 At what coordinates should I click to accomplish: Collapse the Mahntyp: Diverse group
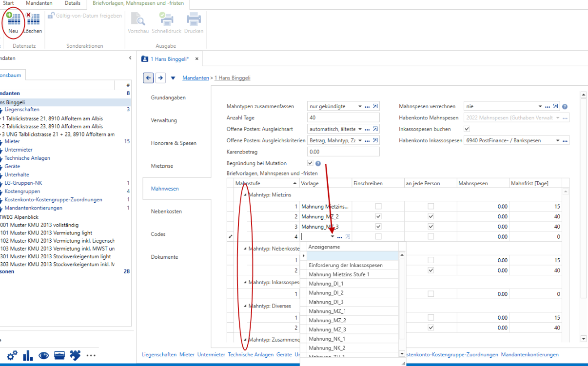pos(245,306)
